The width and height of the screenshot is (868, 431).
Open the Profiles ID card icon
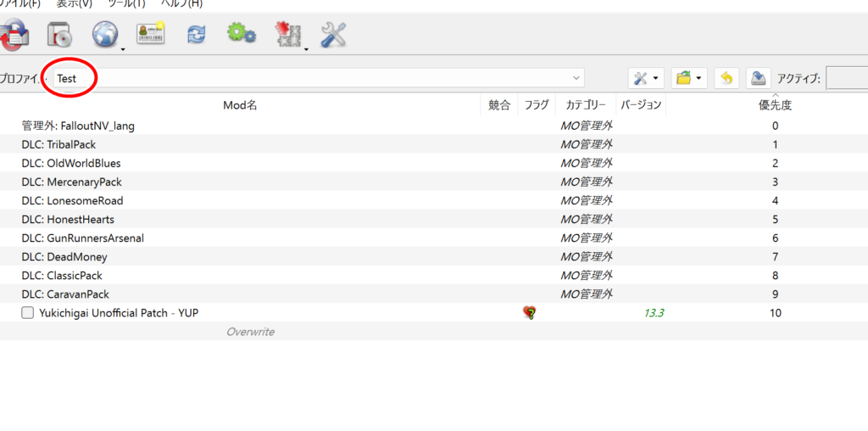(151, 34)
